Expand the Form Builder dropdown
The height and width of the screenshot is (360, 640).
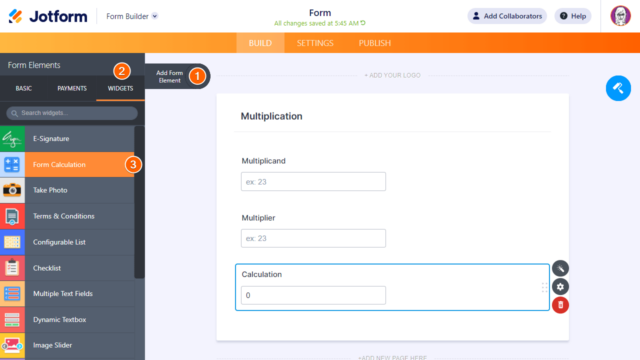(x=131, y=16)
